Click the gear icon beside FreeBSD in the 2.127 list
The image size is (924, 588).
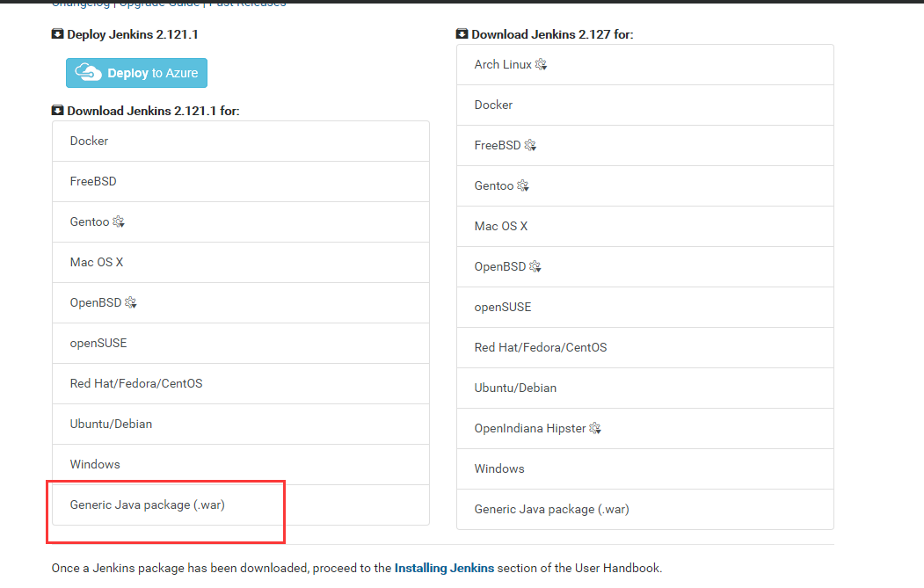(530, 145)
